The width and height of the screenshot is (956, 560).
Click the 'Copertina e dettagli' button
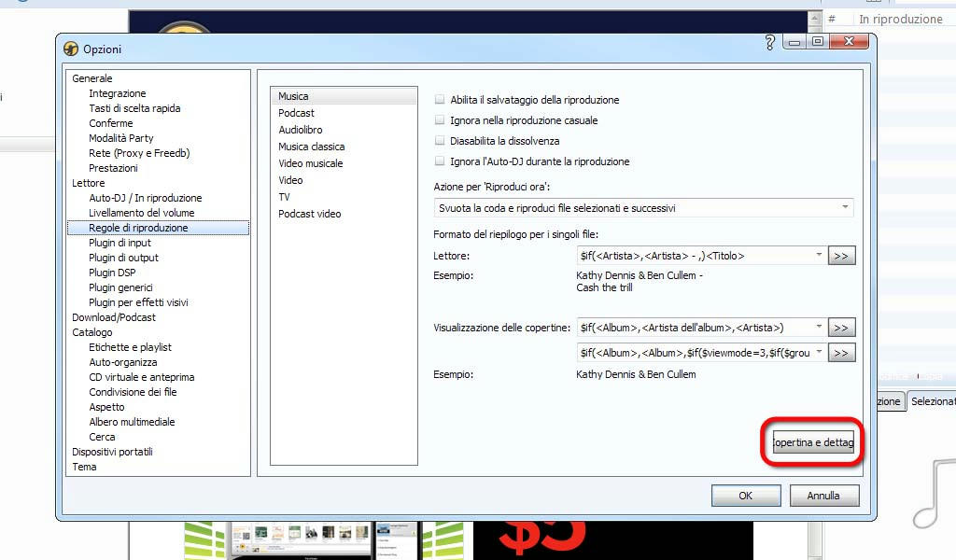point(813,442)
